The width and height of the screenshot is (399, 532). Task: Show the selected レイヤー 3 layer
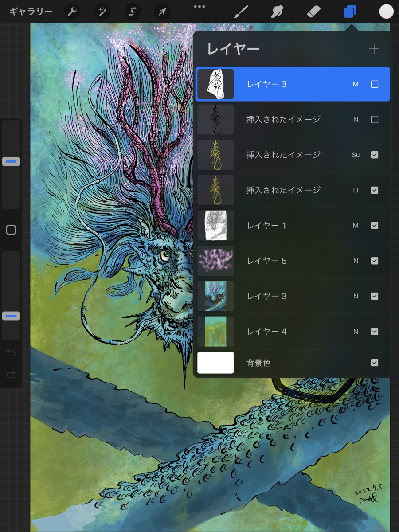coord(374,84)
